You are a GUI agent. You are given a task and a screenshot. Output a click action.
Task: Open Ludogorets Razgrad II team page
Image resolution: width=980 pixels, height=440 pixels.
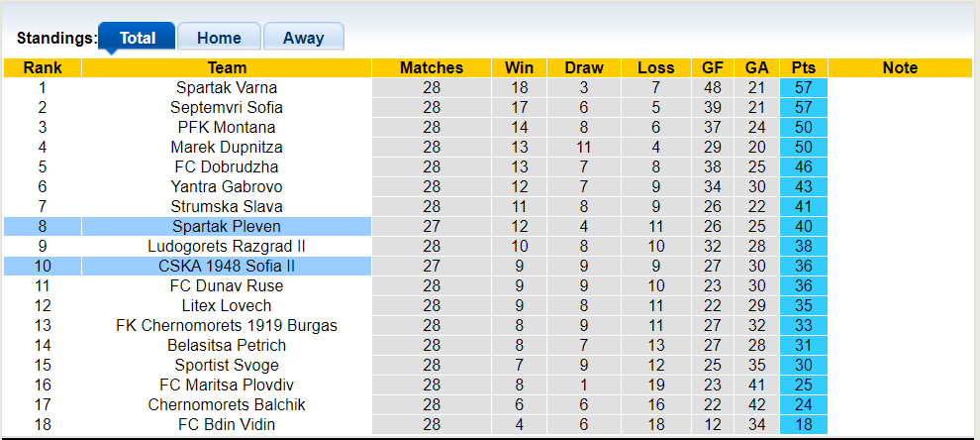227,246
